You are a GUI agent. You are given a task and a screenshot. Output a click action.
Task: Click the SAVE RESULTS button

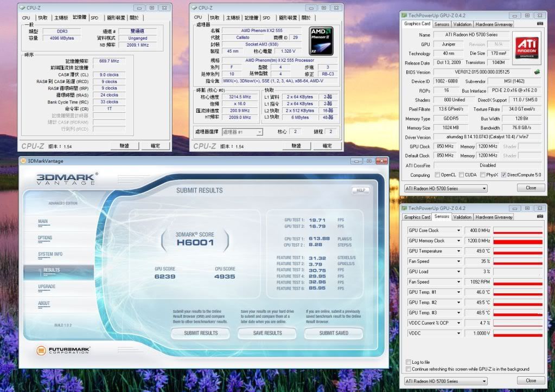[267, 333]
